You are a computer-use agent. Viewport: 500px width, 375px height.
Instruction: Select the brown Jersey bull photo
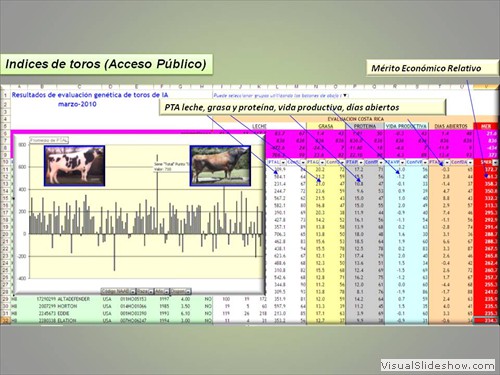[x=220, y=165]
